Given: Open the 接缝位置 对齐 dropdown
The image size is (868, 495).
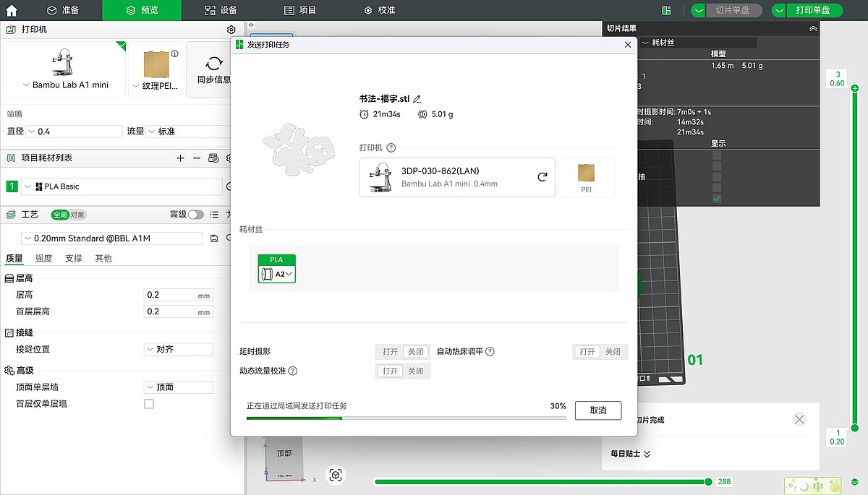Looking at the screenshot, I should 179,349.
